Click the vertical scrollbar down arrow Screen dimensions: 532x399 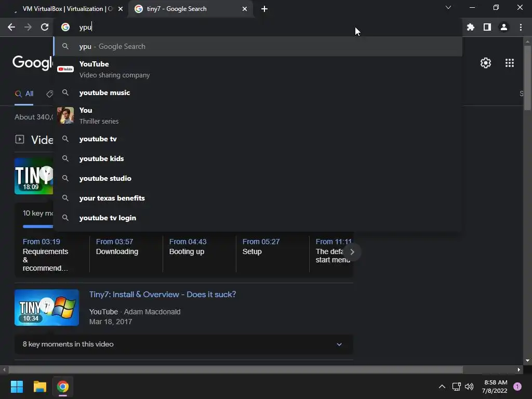click(x=527, y=361)
